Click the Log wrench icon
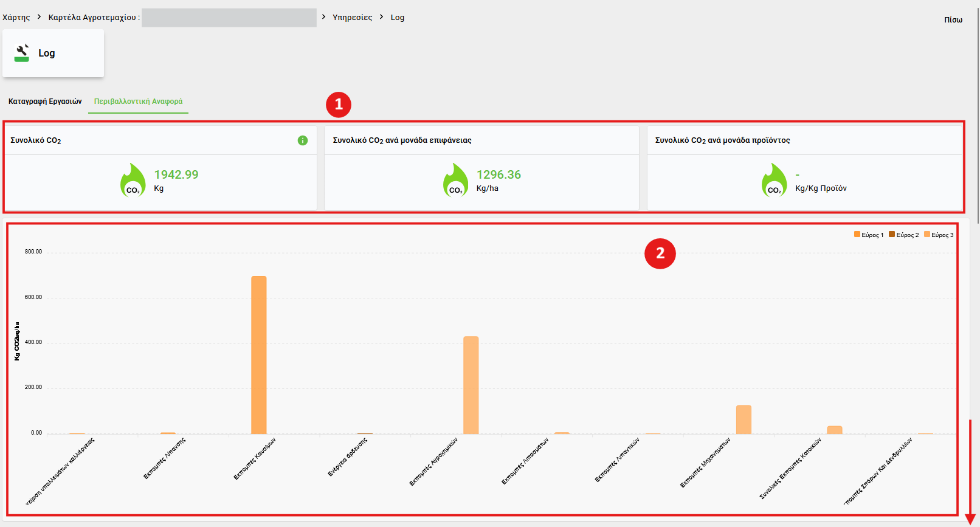 tap(22, 53)
